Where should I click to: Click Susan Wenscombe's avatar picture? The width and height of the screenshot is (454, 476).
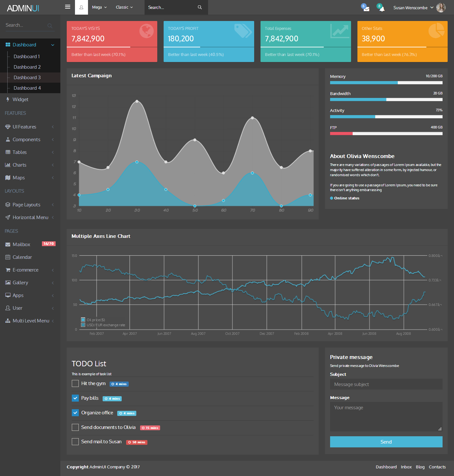[x=441, y=7]
